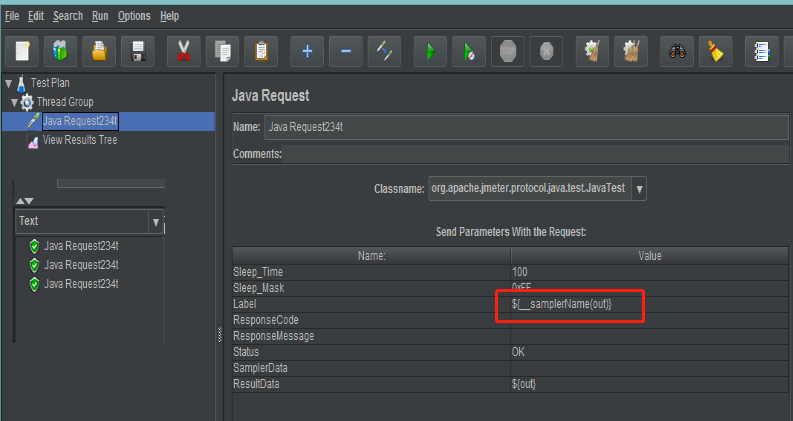The image size is (793, 421).
Task: Click the Classname combo box text
Action: point(530,189)
